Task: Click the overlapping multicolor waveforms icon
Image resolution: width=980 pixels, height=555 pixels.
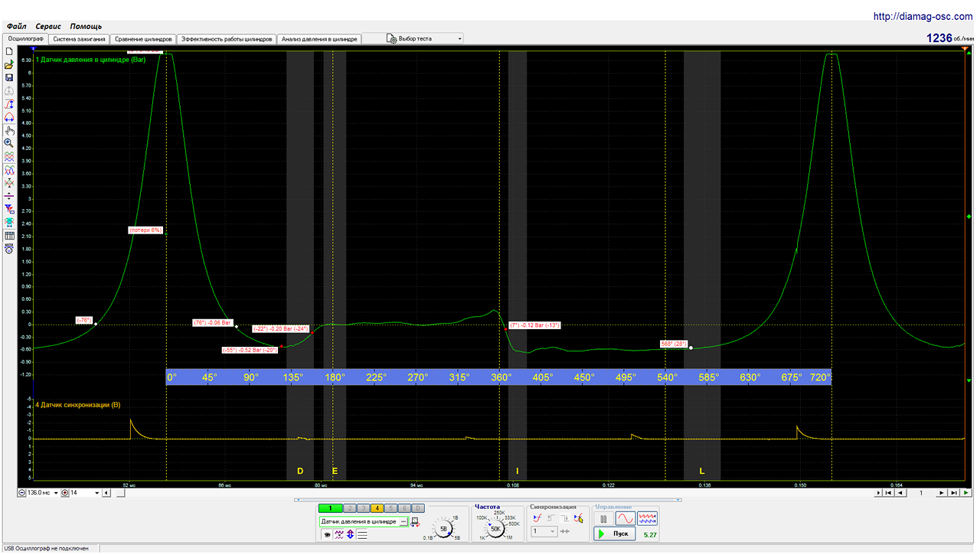Action: (9, 170)
